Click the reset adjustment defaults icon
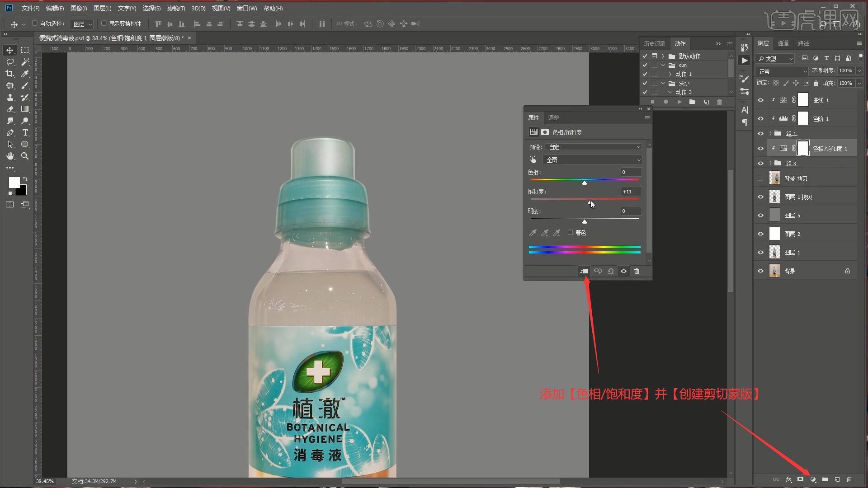Viewport: 868px width, 488px height. coord(611,271)
